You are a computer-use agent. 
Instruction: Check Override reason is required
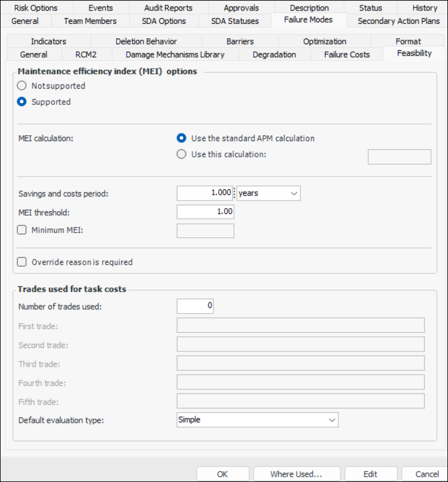click(x=22, y=262)
